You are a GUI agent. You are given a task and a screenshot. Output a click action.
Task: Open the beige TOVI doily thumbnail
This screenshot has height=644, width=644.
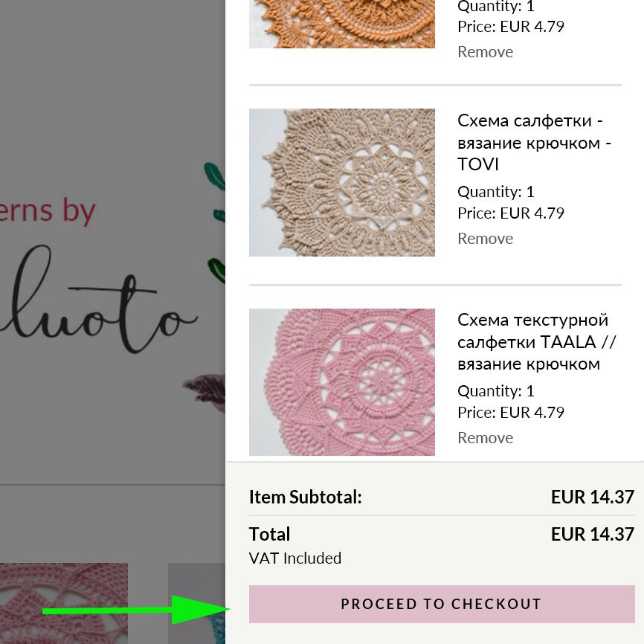point(342,182)
